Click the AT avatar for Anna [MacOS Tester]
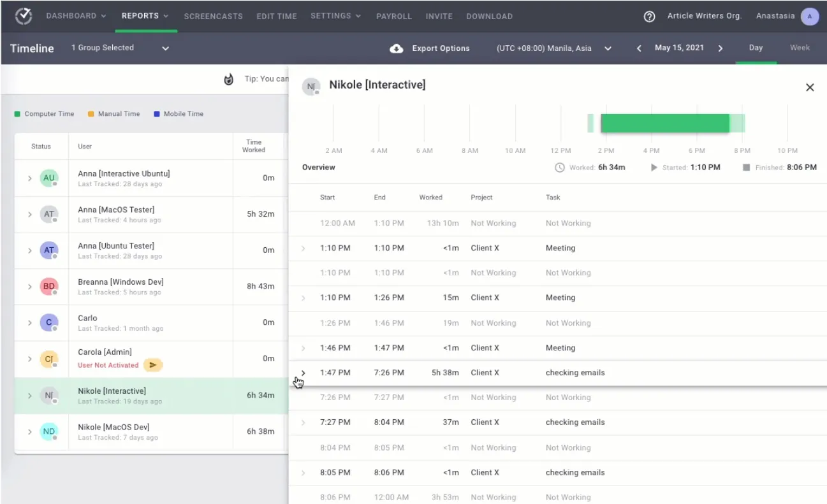The image size is (827, 504). [x=49, y=214]
